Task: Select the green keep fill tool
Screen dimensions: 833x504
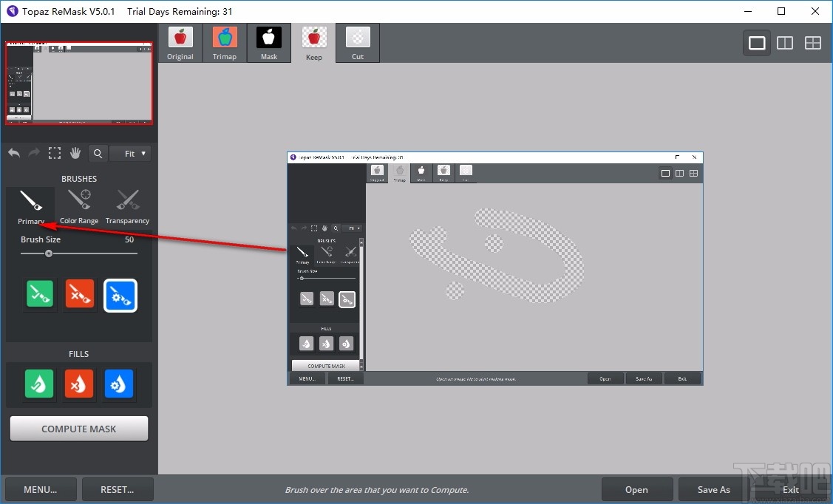Action: [x=39, y=384]
